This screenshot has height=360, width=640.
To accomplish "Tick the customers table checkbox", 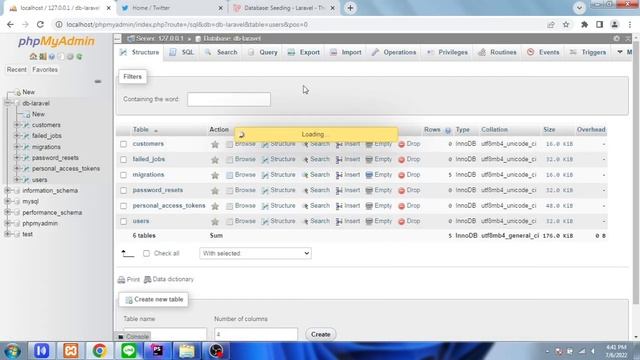I will [123, 144].
